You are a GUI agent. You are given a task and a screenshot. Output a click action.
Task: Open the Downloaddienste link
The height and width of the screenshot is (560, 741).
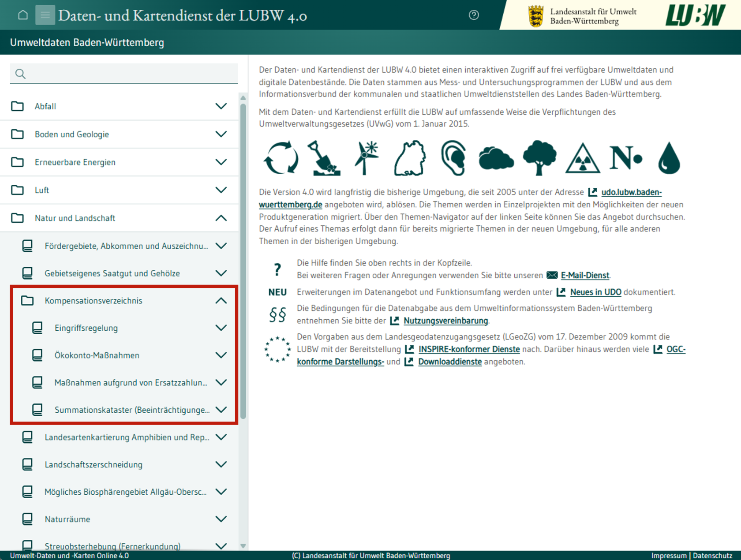coord(450,362)
